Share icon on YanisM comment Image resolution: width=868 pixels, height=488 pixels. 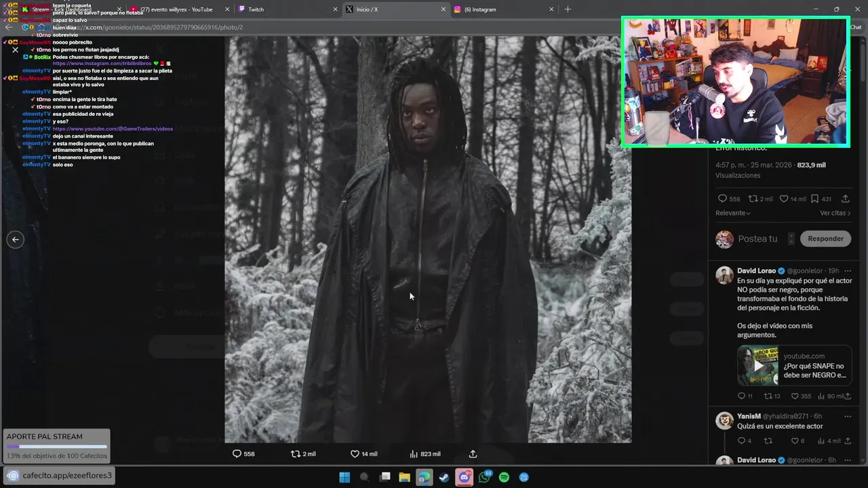848,441
